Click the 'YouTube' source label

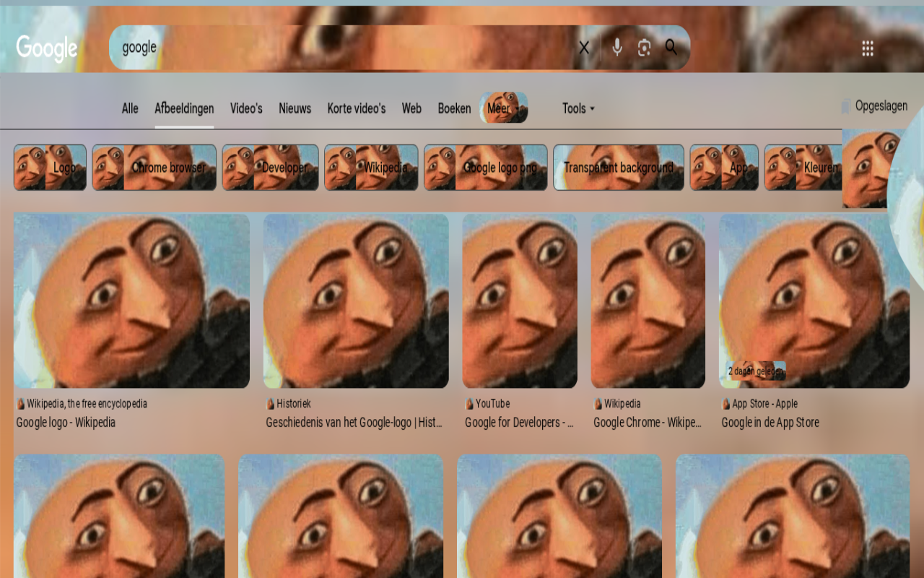(x=492, y=404)
